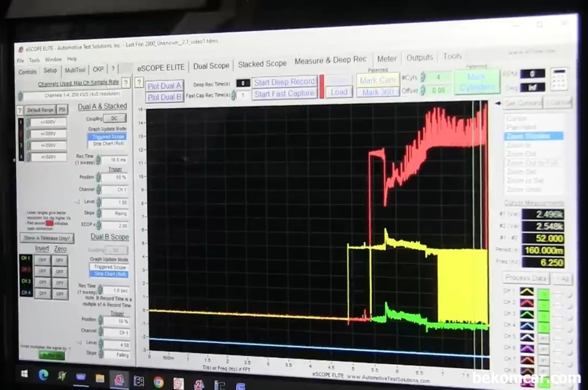Change channel 3 +/-500V range selector

click(x=48, y=146)
